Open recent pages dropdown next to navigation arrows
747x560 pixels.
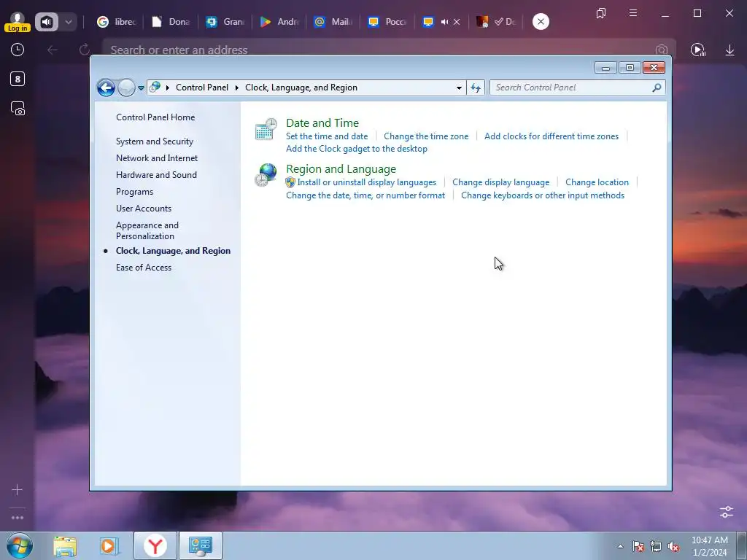click(x=141, y=87)
